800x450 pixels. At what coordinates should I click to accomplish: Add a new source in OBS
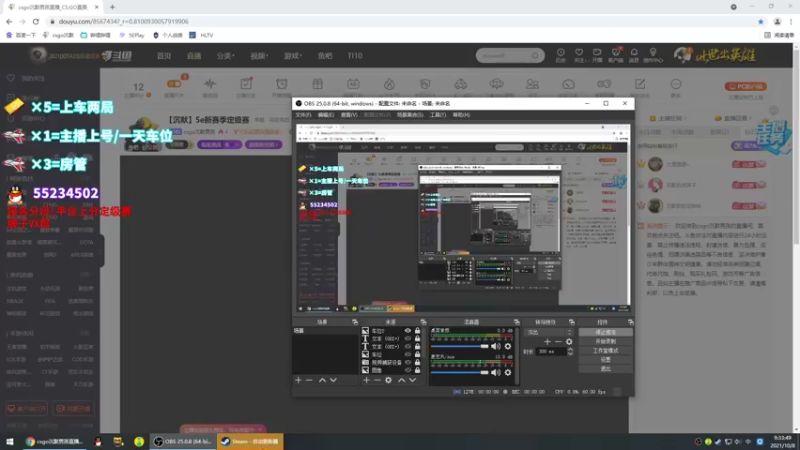coord(366,380)
